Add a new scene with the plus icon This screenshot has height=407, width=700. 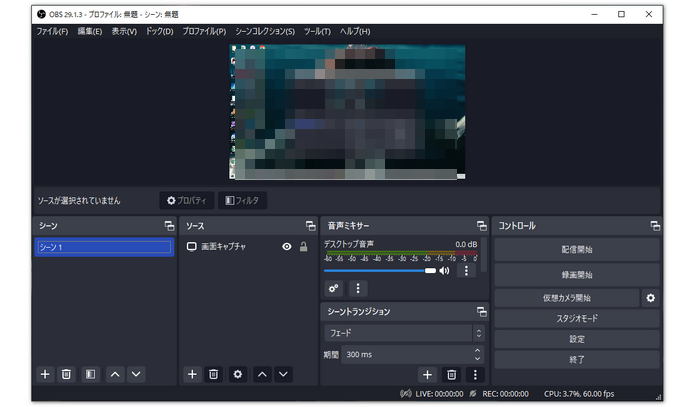point(45,374)
